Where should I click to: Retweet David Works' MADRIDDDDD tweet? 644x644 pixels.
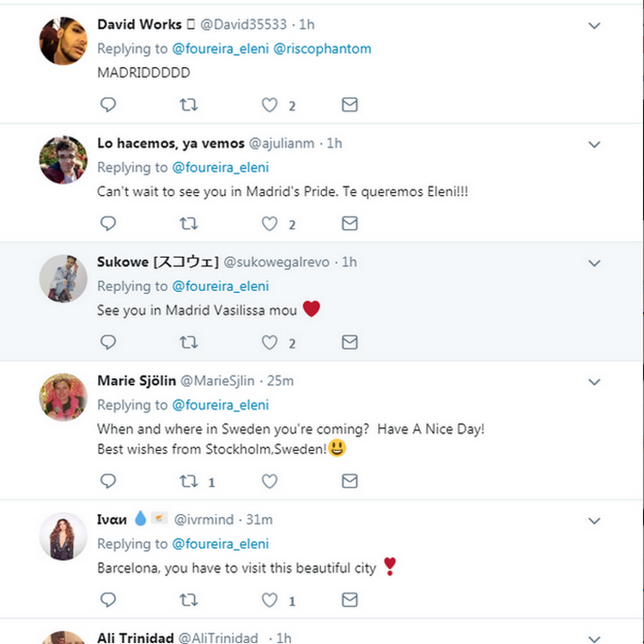[188, 105]
